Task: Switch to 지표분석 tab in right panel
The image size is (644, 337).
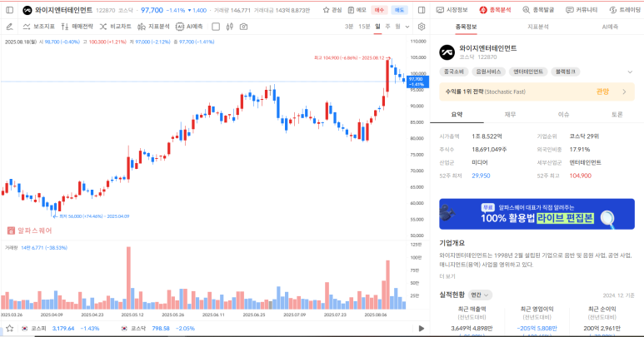Action: tap(538, 27)
